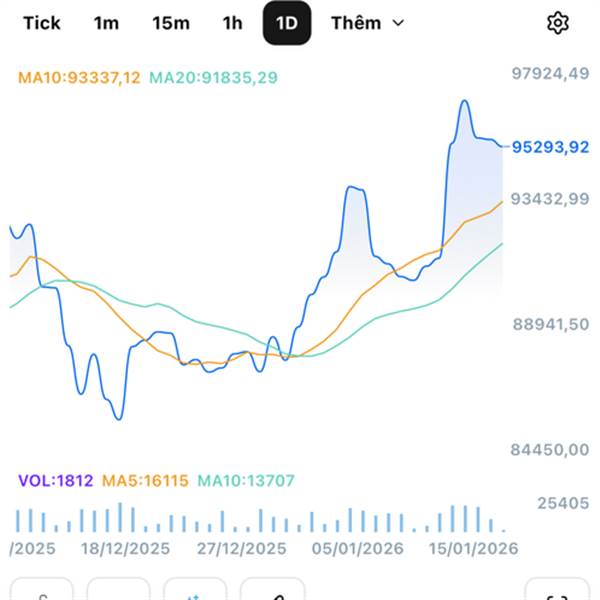Click the 05/01/2026 date on the axis
Viewport: 600px width, 600px height.
(358, 549)
